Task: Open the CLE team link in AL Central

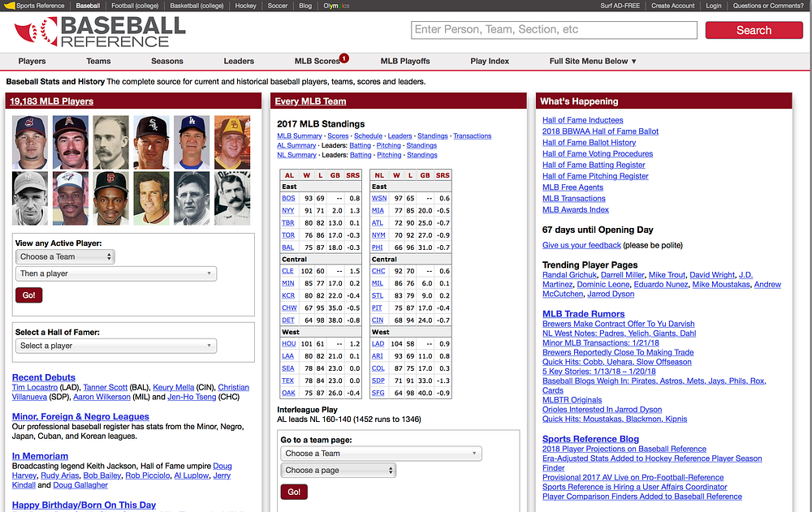Action: pos(287,271)
